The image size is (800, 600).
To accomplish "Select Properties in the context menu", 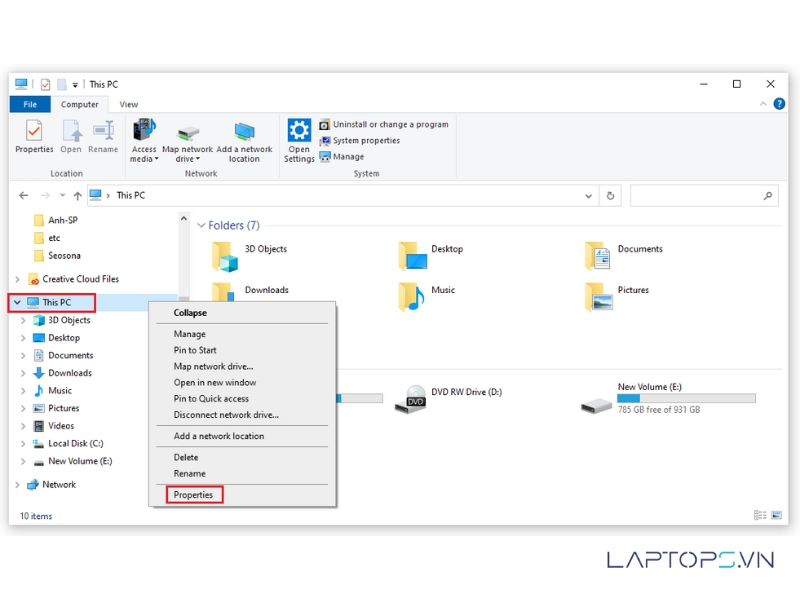I will [x=193, y=495].
